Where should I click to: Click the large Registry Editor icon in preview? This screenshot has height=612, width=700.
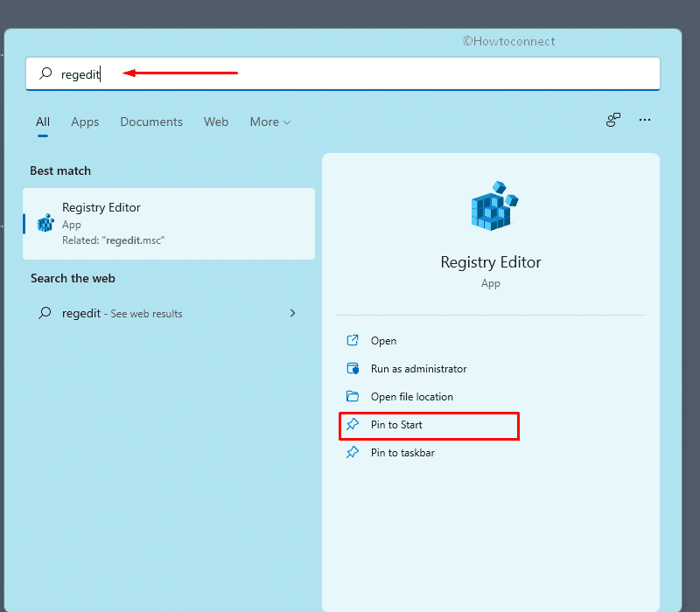click(493, 206)
